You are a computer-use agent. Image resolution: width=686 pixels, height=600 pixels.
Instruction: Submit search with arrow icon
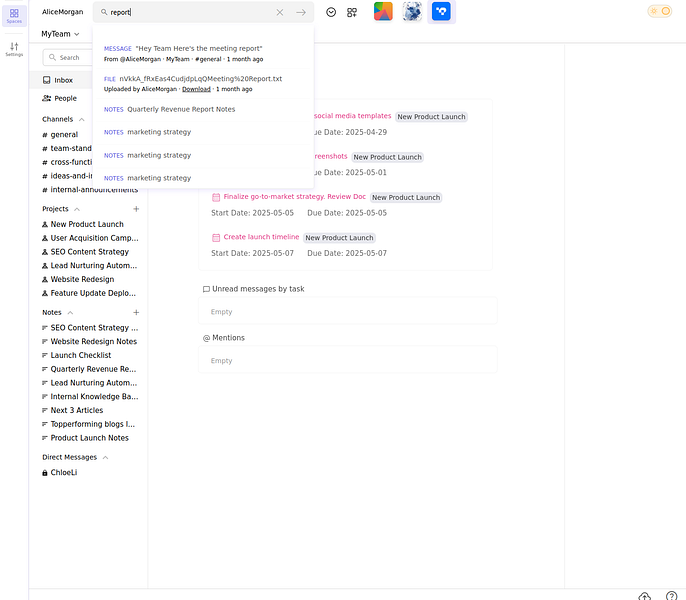[x=301, y=12]
